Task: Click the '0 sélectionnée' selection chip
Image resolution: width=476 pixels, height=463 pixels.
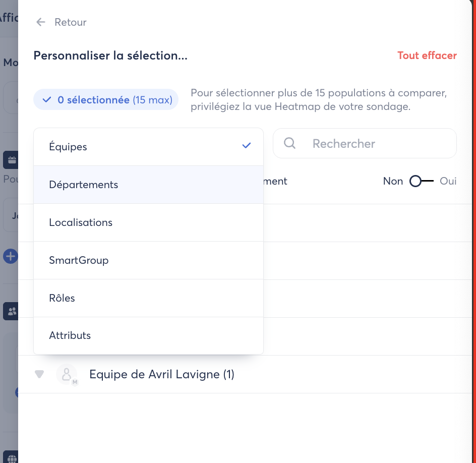Action: point(106,100)
